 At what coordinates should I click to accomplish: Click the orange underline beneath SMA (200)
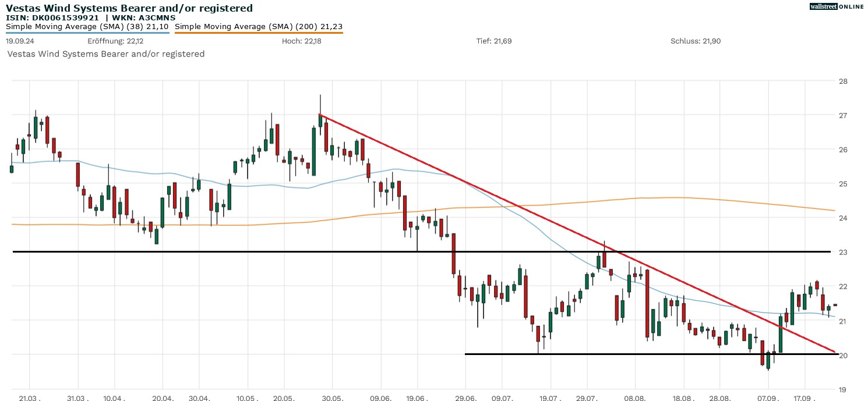pos(259,33)
